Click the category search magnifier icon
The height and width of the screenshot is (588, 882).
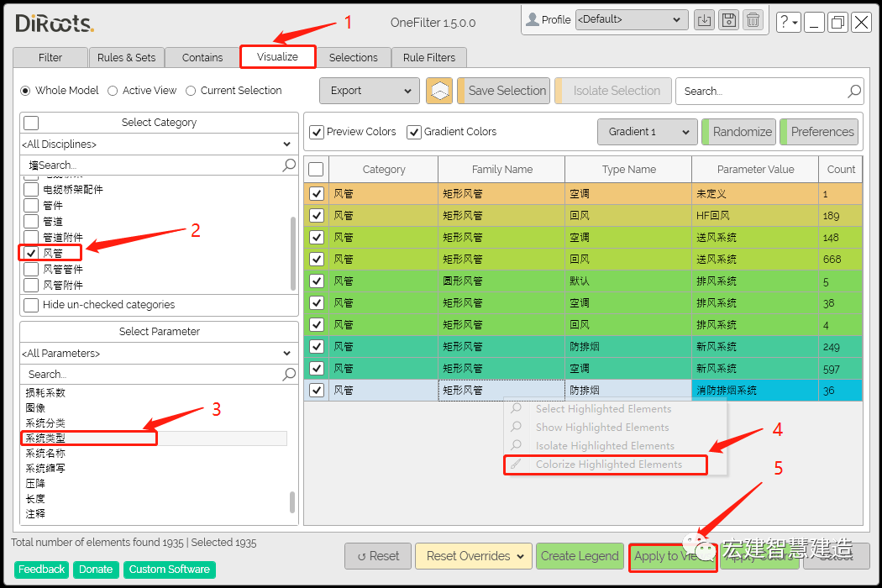289,165
